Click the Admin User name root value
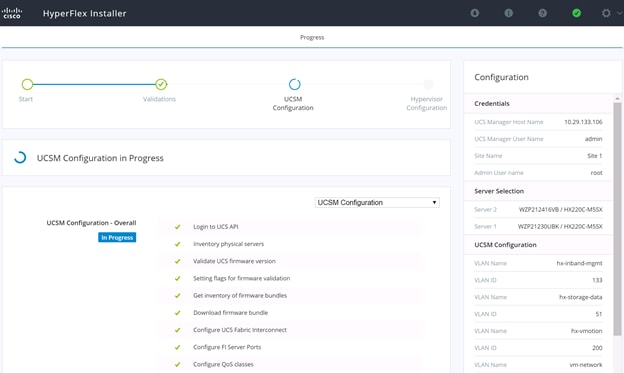 597,173
